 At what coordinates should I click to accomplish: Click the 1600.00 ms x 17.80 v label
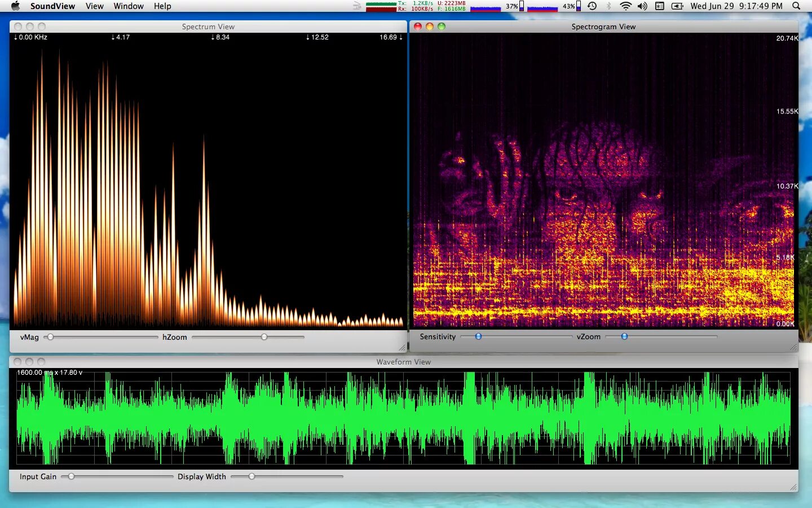click(x=50, y=373)
